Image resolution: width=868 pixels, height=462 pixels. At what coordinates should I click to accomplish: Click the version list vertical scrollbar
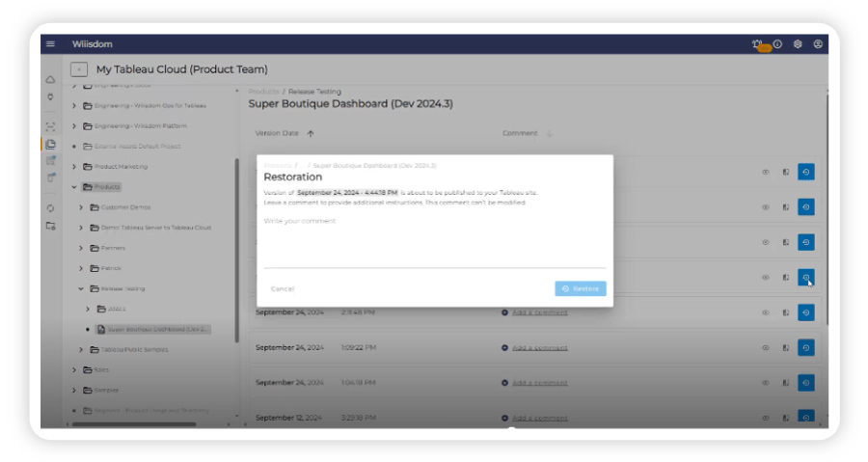pyautogui.click(x=827, y=210)
